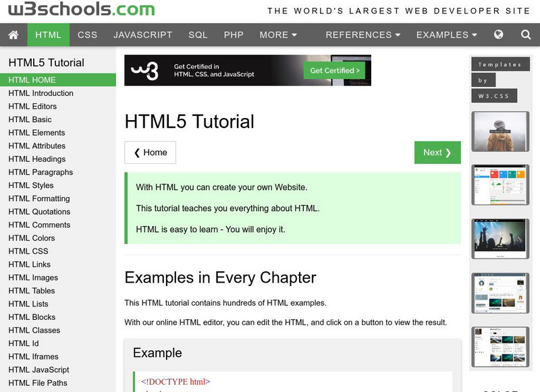Open HTML Headings in sidebar

coord(58,159)
